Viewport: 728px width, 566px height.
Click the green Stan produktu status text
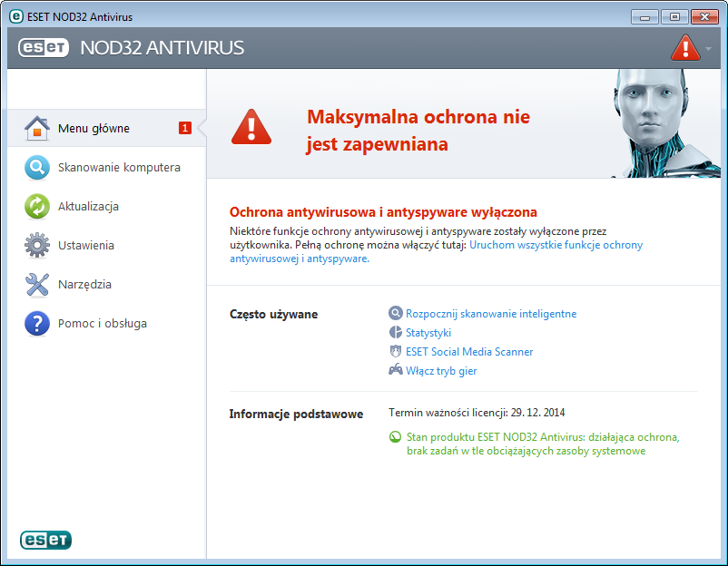[x=543, y=444]
